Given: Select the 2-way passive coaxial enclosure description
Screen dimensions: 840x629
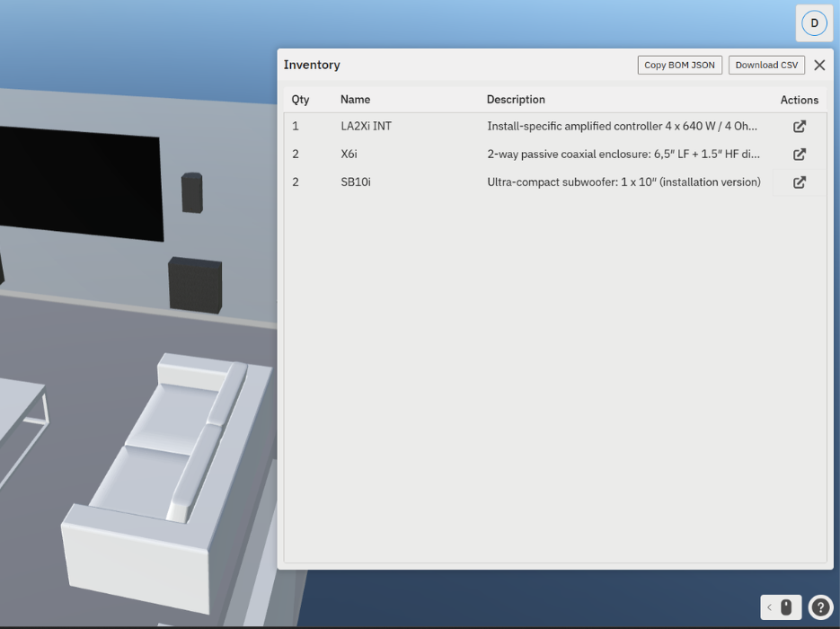Looking at the screenshot, I should click(623, 155).
